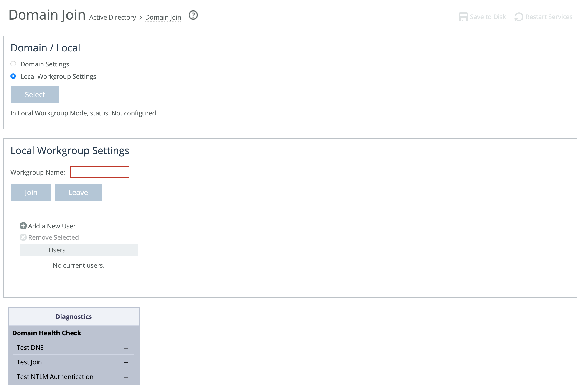Focus the Workgroup Name input field
Image resolution: width=579 pixels, height=392 pixels.
99,172
